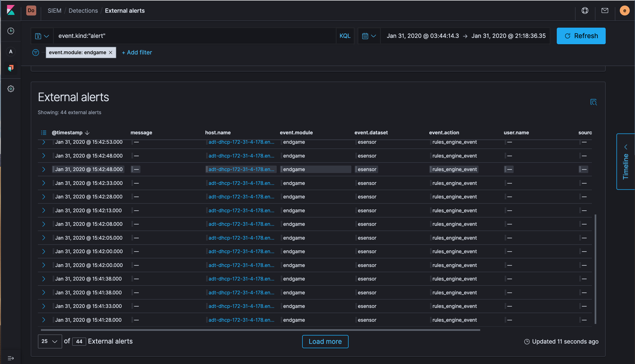Click the Kibana logo
The width and height of the screenshot is (635, 364).
(x=11, y=11)
